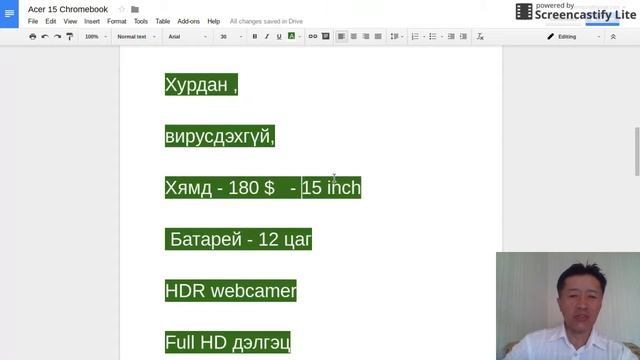Click the text Full HD дэлгэц
Screen dimensions: 640x360
click(x=228, y=342)
